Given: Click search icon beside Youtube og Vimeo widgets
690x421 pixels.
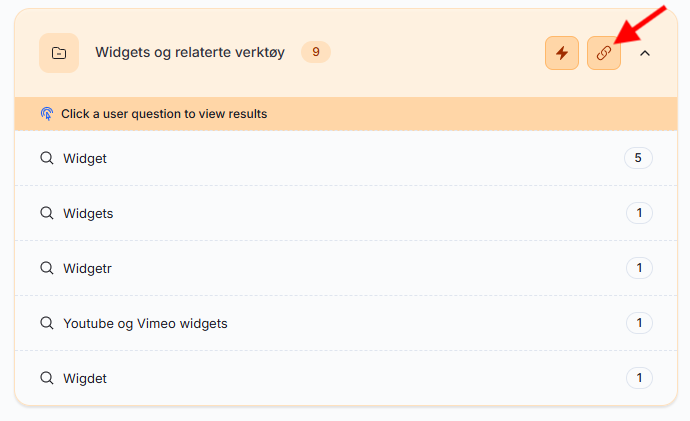Looking at the screenshot, I should [x=46, y=323].
